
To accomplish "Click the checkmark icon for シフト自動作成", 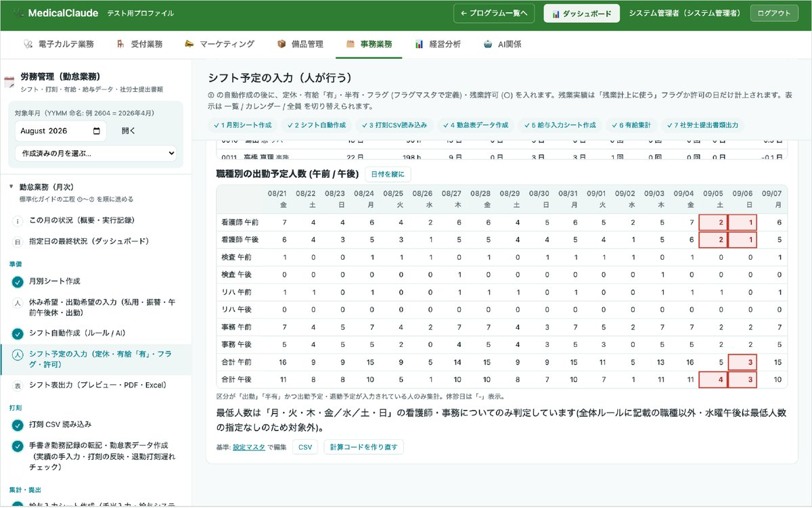I will 18,333.
